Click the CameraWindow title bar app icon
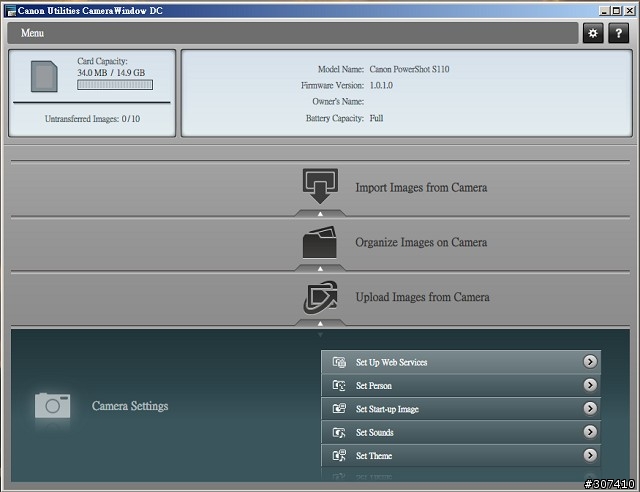640x492 pixels. click(x=10, y=11)
